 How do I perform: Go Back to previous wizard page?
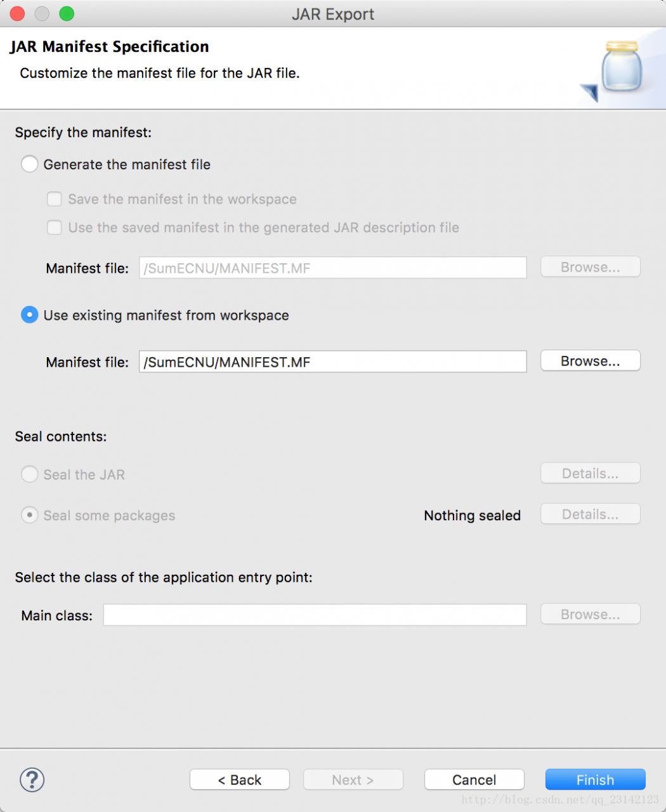[x=240, y=780]
